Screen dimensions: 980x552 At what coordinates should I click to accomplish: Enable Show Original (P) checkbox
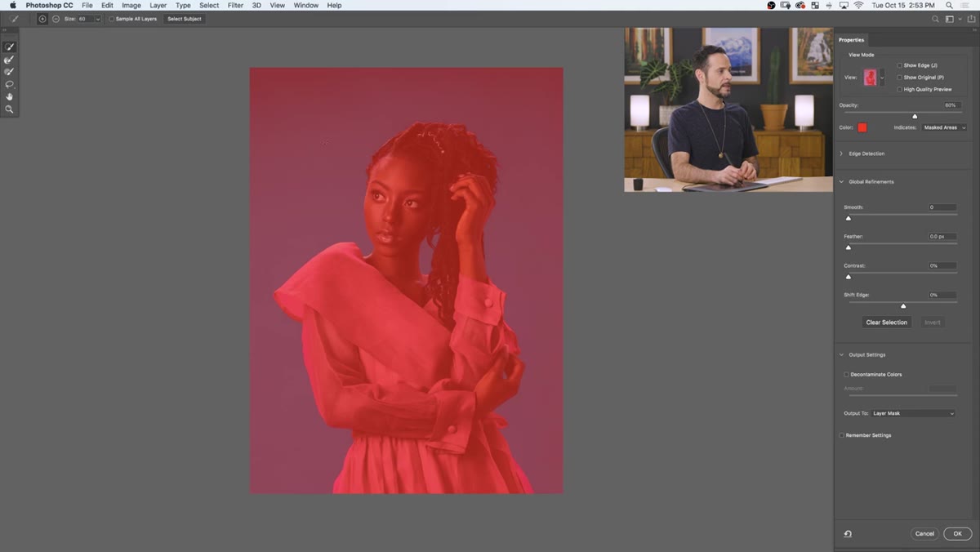coord(900,78)
